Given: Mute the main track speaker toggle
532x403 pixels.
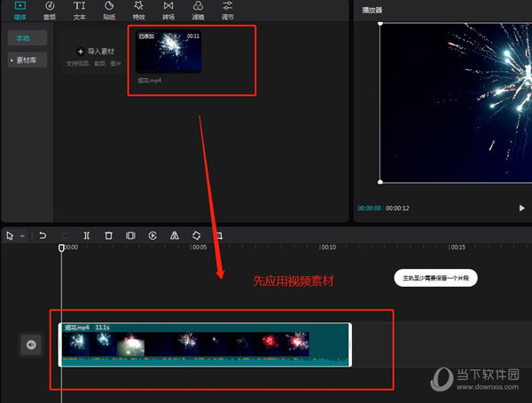Looking at the screenshot, I should [x=32, y=344].
